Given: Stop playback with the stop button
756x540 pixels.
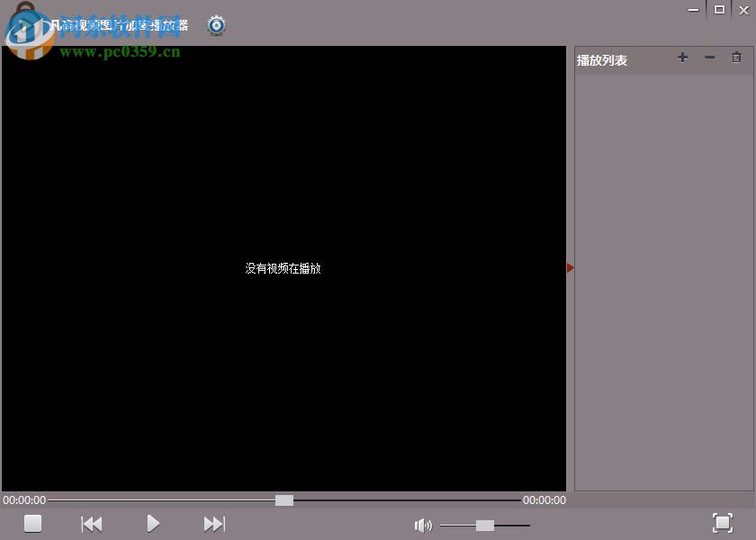Looking at the screenshot, I should [32, 523].
